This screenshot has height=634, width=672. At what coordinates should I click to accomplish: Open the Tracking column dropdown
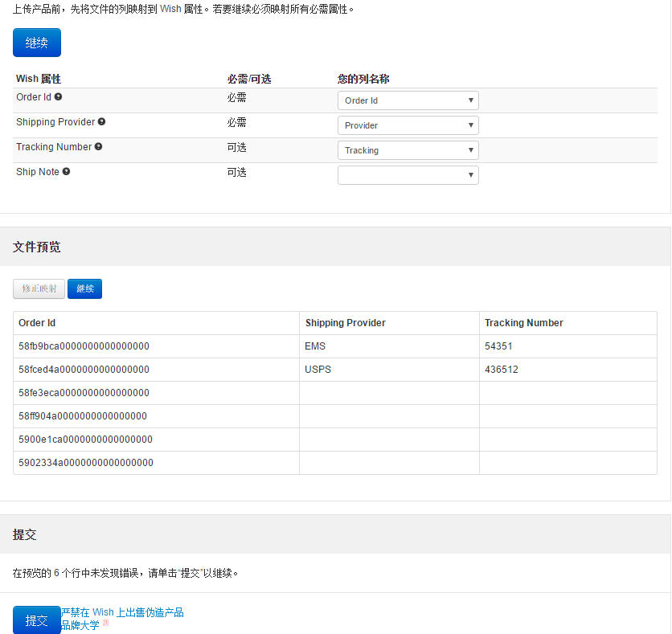(x=408, y=149)
